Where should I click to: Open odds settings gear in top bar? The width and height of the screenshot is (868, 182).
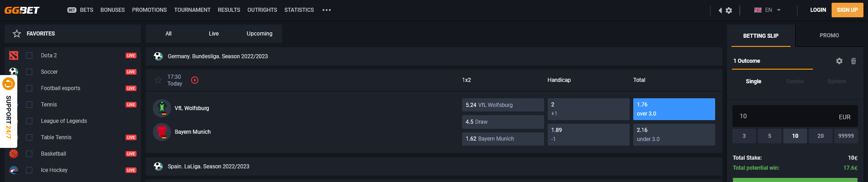(729, 10)
